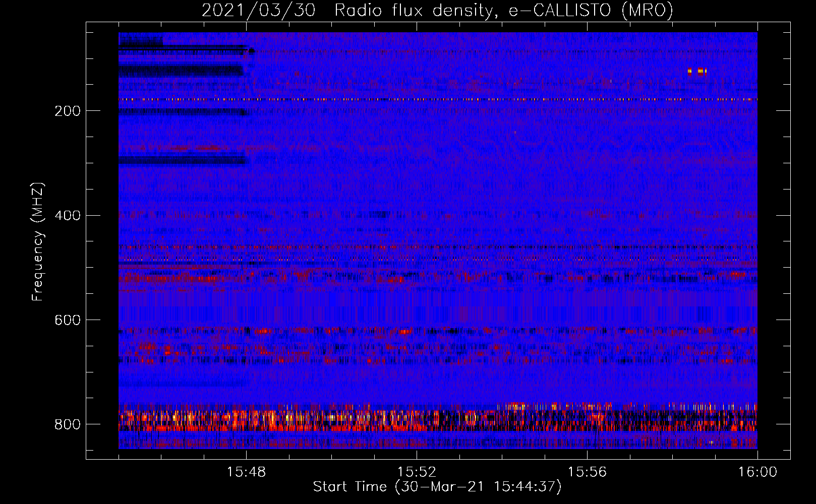Click the intense red band near 800 MHz
This screenshot has width=816, height=504.
(x=438, y=420)
